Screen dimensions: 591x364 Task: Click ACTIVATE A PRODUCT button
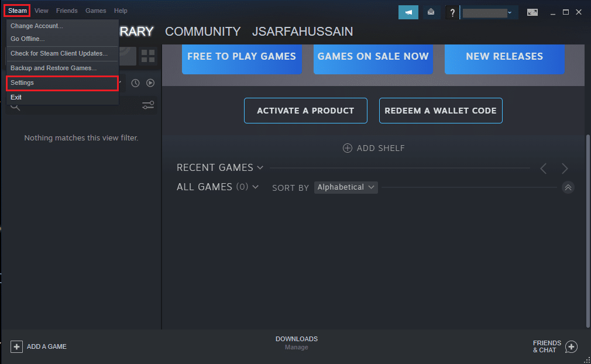click(305, 111)
